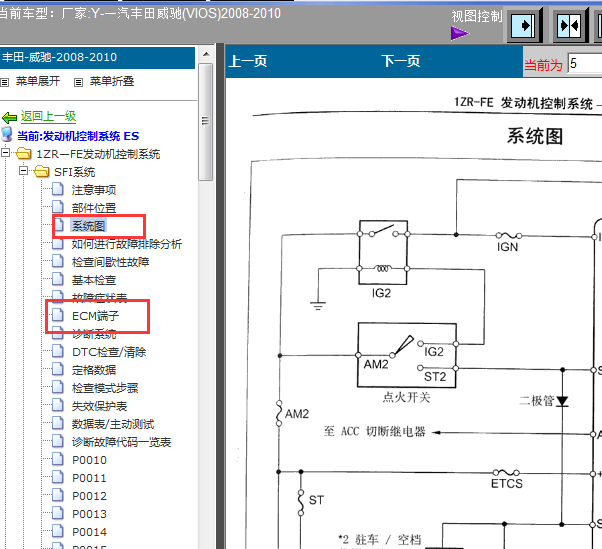Click the page icon beside P0012
Image resolution: width=602 pixels, height=549 pixels.
58,495
